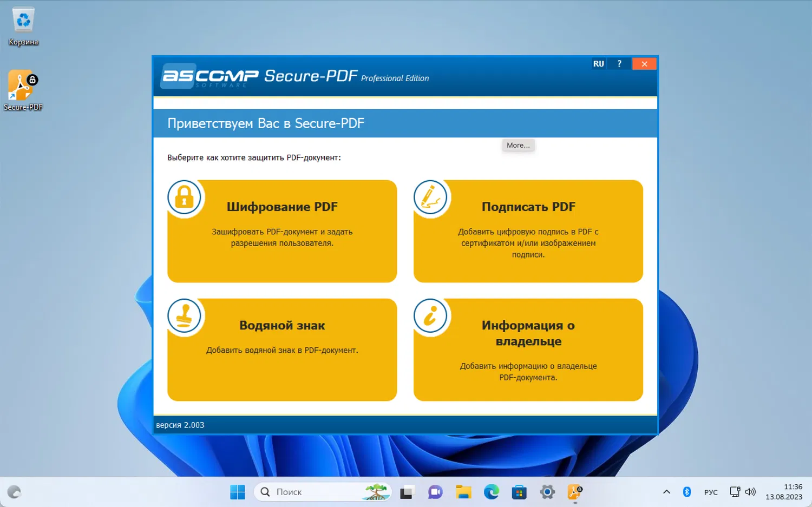Click the Secure-PDF taskbar icon
Image resolution: width=812 pixels, height=507 pixels.
(575, 492)
